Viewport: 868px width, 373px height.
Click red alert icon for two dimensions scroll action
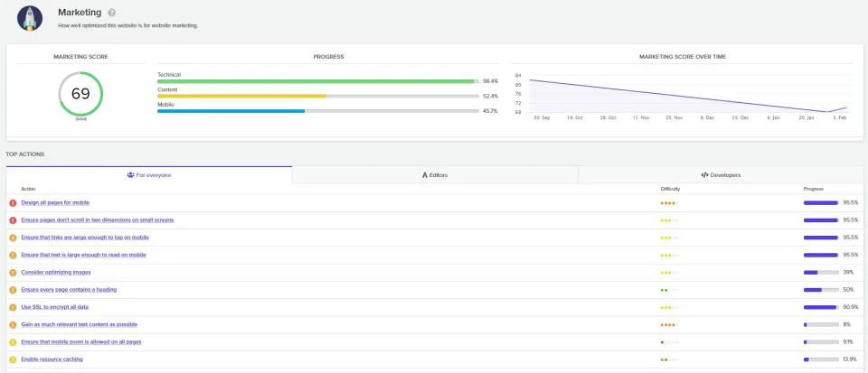point(13,220)
